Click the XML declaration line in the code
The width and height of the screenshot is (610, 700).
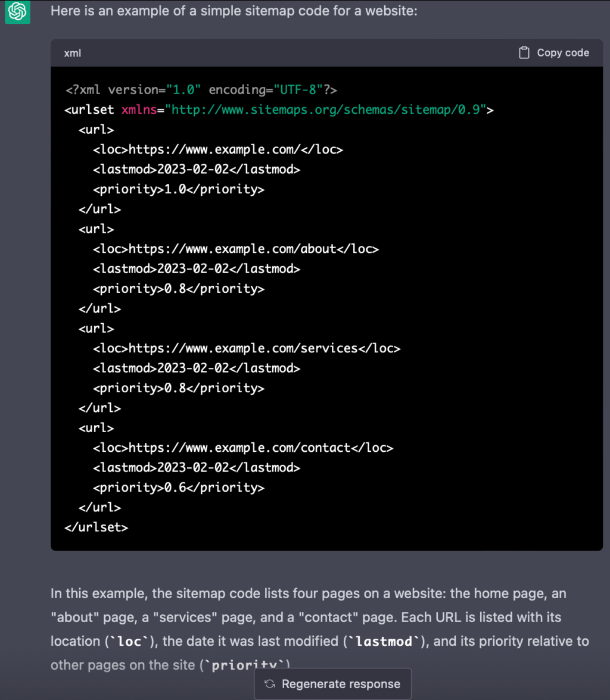tap(201, 90)
